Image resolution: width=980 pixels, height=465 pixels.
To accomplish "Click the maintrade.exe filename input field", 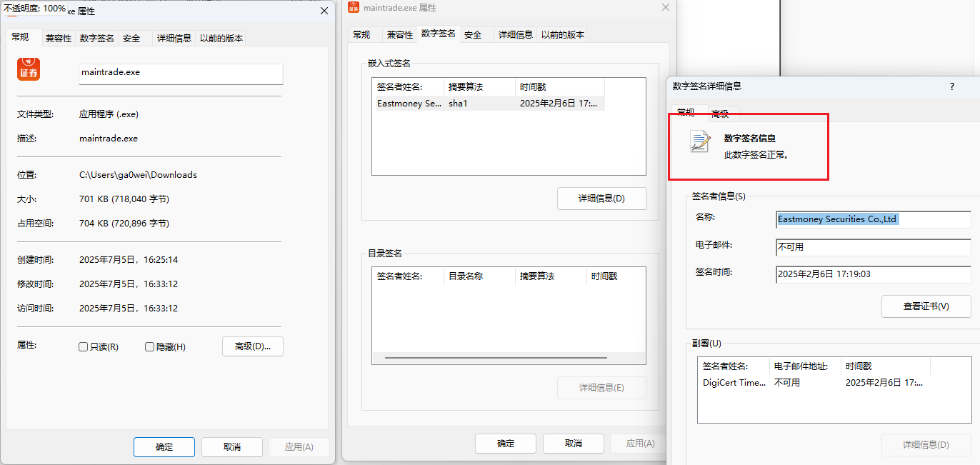I will pyautogui.click(x=181, y=73).
